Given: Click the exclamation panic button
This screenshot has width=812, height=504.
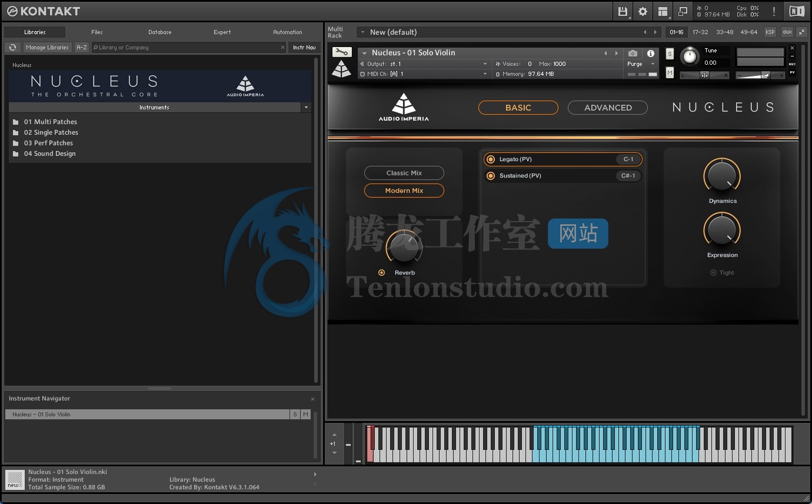Looking at the screenshot, I should [774, 11].
